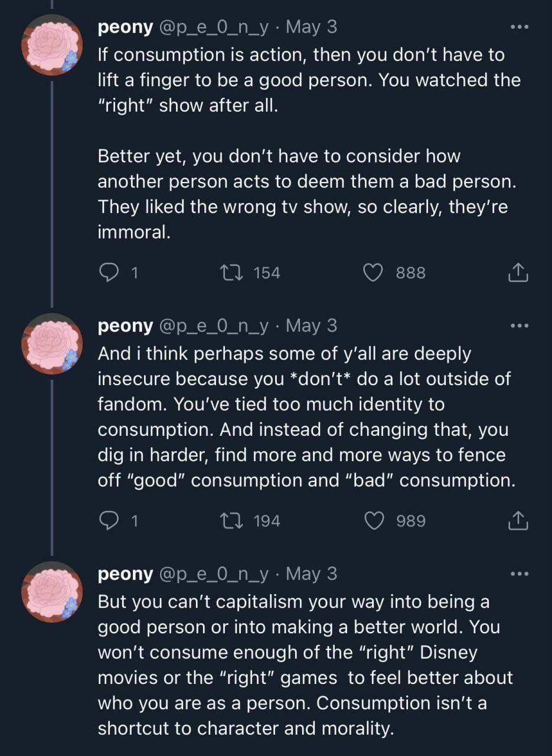Open peony's profile name in first tweet

point(124,27)
